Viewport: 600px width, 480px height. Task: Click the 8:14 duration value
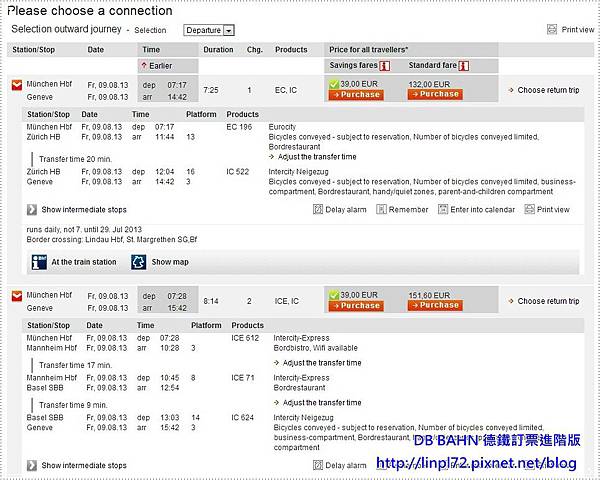click(x=211, y=301)
